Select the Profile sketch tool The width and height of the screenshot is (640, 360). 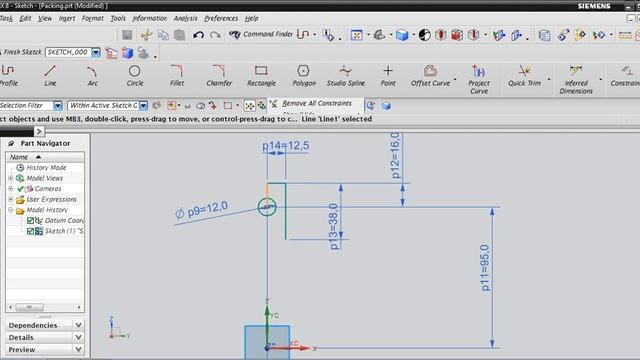click(8, 76)
